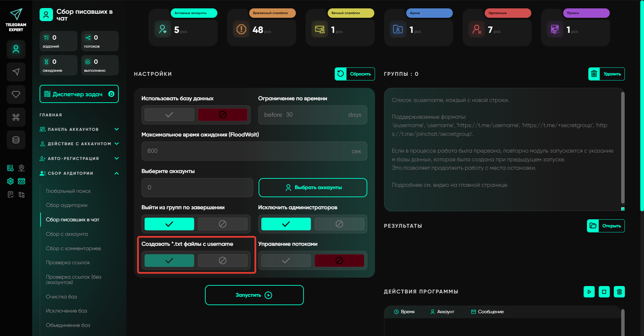This screenshot has width=644, height=336.
Task: Open the database icon in sidebar
Action: pos(16,140)
